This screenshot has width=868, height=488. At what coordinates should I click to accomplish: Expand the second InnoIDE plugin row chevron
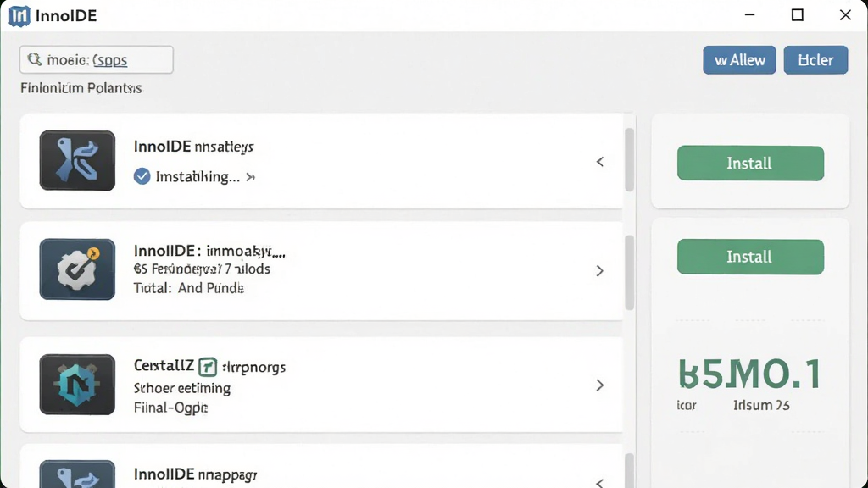coord(599,270)
